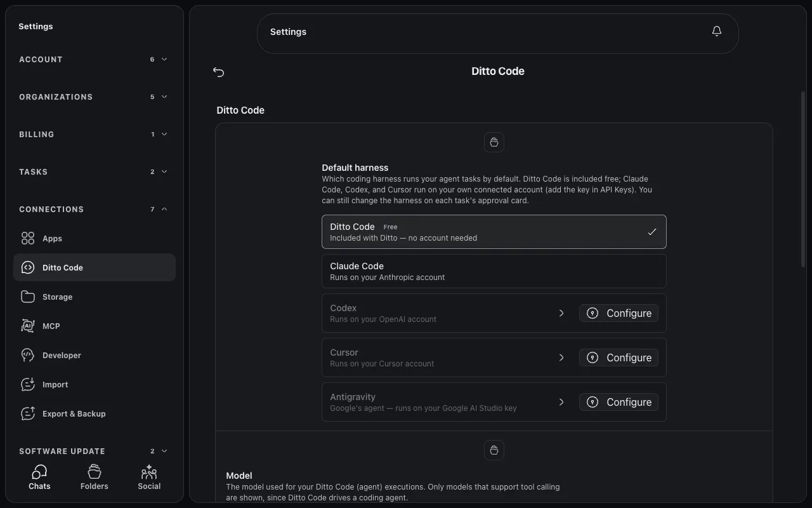The height and width of the screenshot is (508, 812).
Task: Click the Ditto Code brackets icon
Action: pyautogui.click(x=28, y=267)
